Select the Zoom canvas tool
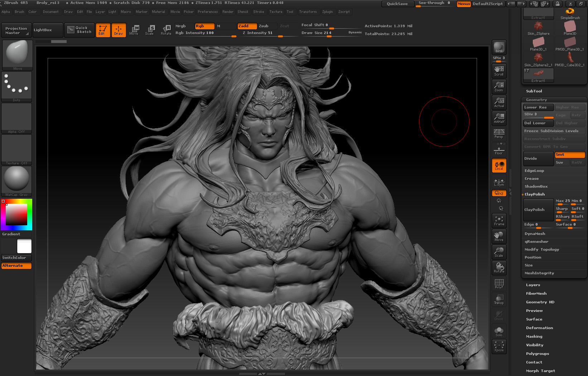The image size is (588, 376). [499, 86]
